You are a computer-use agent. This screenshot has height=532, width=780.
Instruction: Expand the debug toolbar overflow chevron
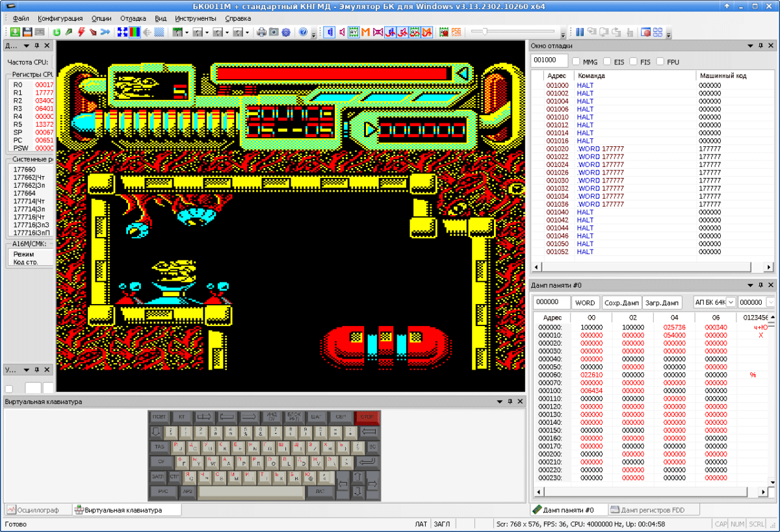pos(669,33)
